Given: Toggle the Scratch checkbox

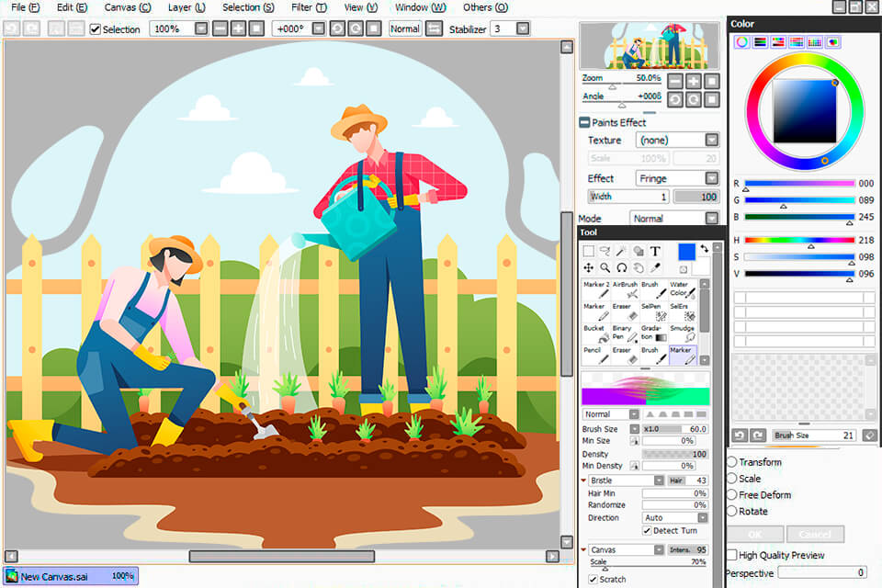Looking at the screenshot, I should [593, 579].
